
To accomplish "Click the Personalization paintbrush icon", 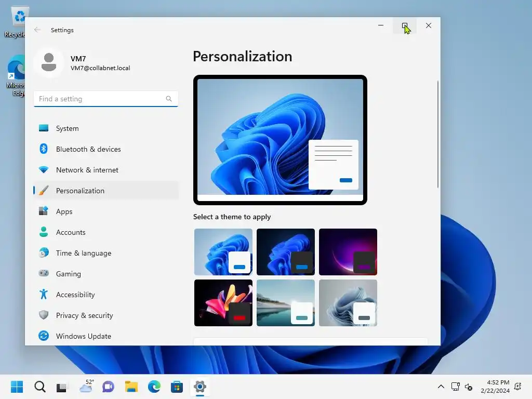I will click(44, 190).
